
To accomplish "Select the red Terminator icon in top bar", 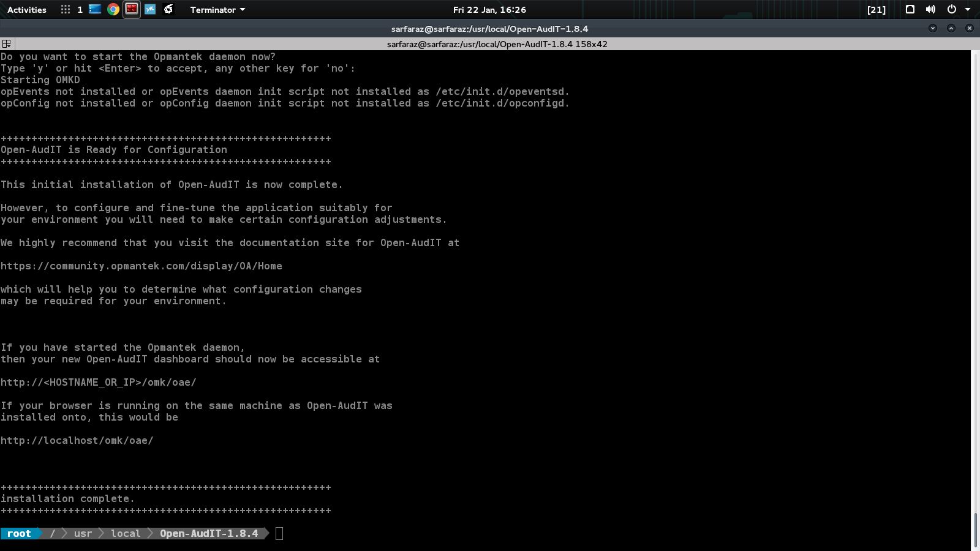I will 132,9.
